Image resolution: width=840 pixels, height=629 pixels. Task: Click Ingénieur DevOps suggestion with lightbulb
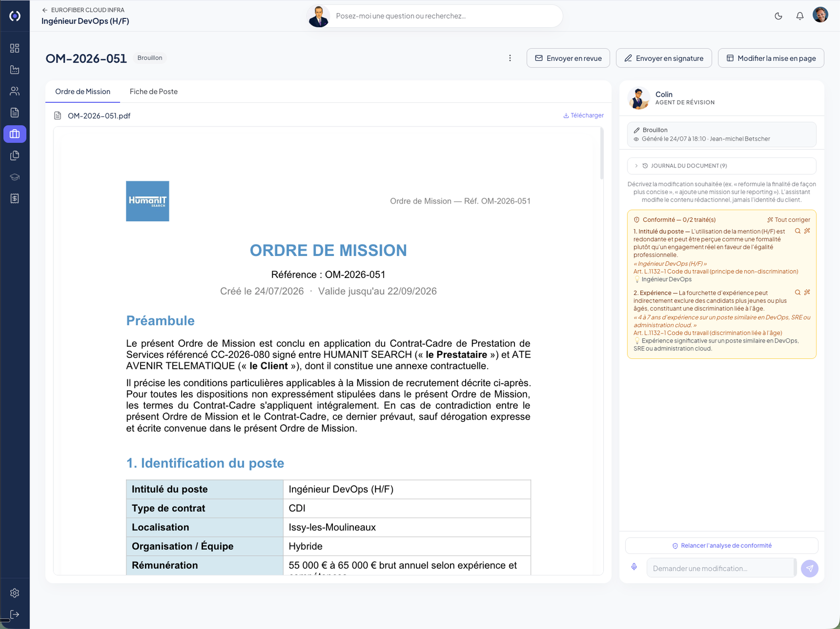663,279
